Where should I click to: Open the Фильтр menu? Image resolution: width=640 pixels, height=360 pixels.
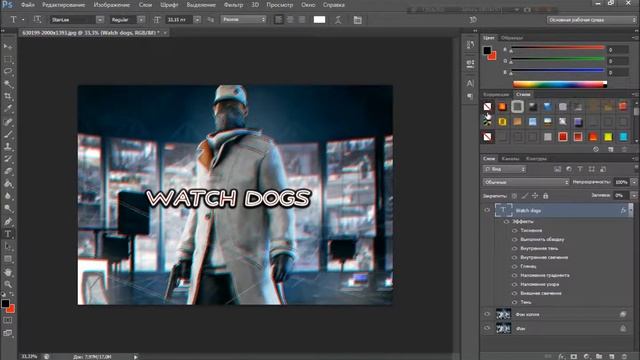[233, 5]
